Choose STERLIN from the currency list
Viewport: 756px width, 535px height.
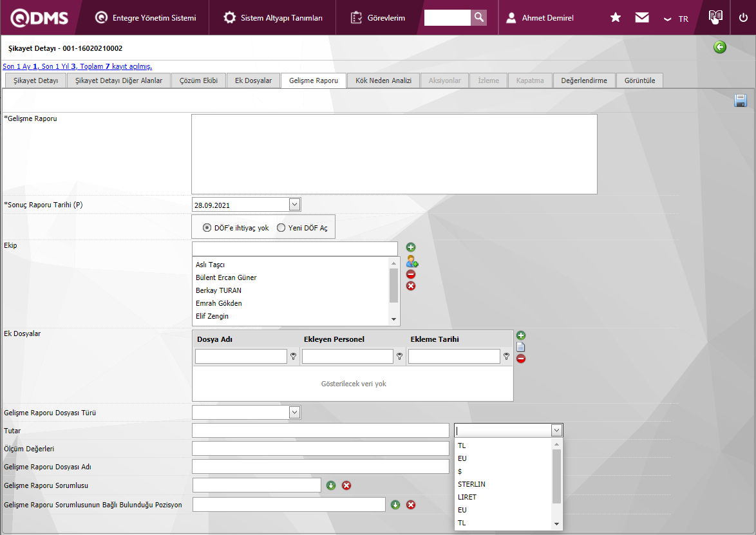(471, 484)
